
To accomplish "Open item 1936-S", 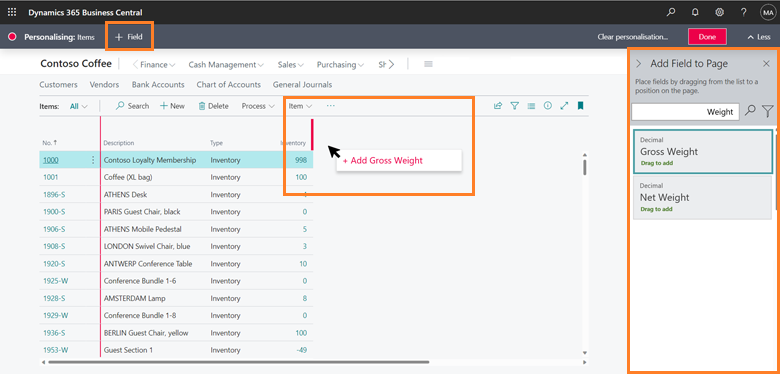I will coord(54,333).
